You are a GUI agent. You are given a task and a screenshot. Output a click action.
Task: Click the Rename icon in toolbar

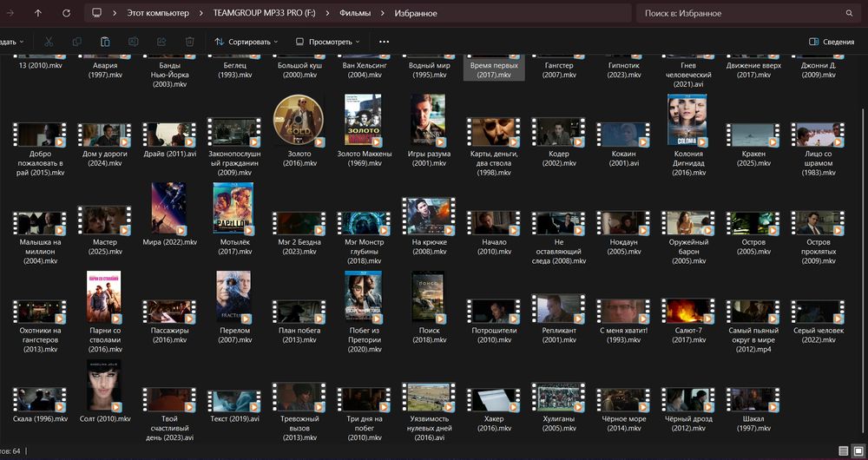click(133, 42)
